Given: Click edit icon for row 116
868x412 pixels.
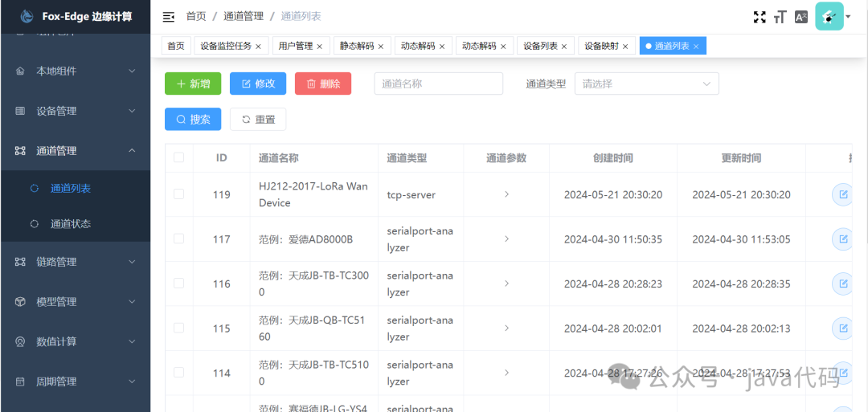Looking at the screenshot, I should click(x=843, y=284).
